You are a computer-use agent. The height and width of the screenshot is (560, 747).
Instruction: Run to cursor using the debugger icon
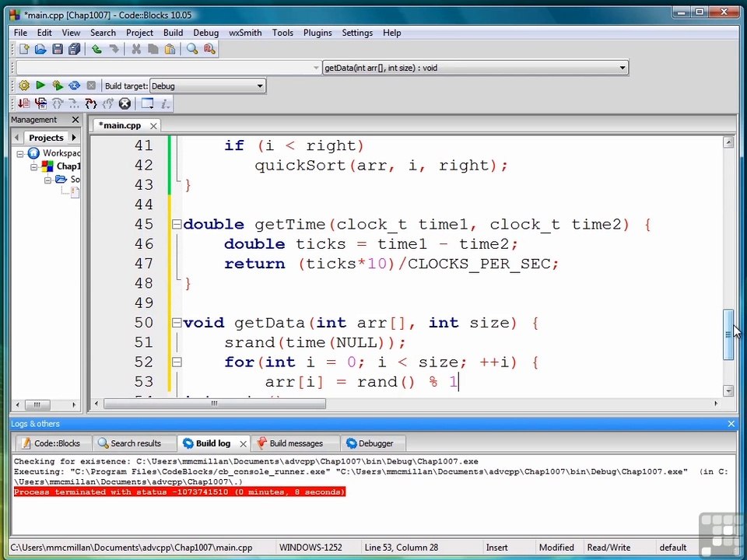(x=40, y=103)
